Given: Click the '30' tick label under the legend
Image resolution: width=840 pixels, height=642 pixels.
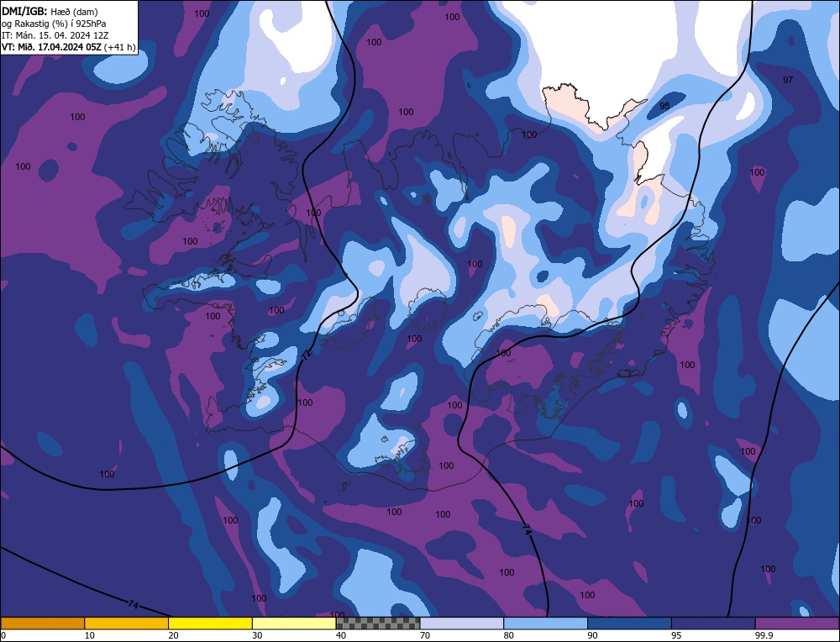Looking at the screenshot, I should [x=257, y=635].
